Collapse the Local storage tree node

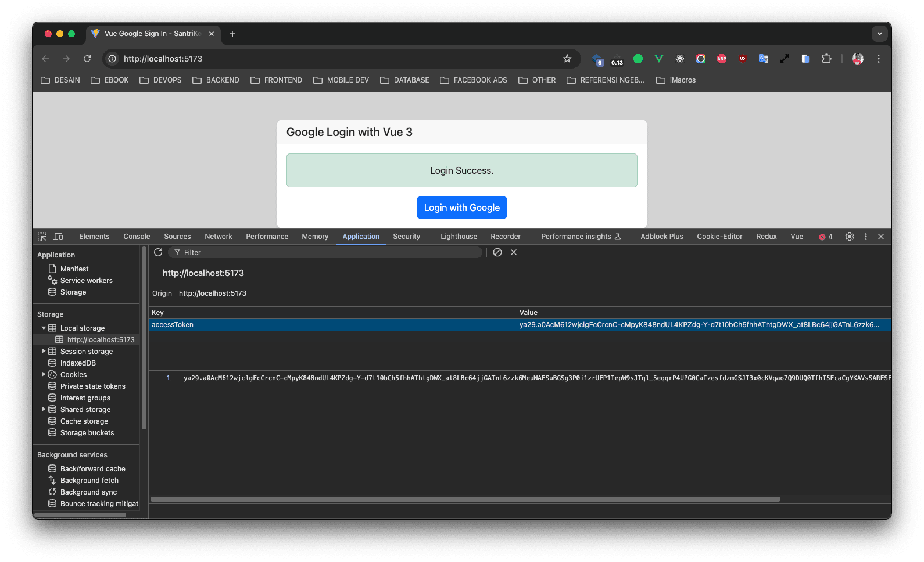(44, 328)
